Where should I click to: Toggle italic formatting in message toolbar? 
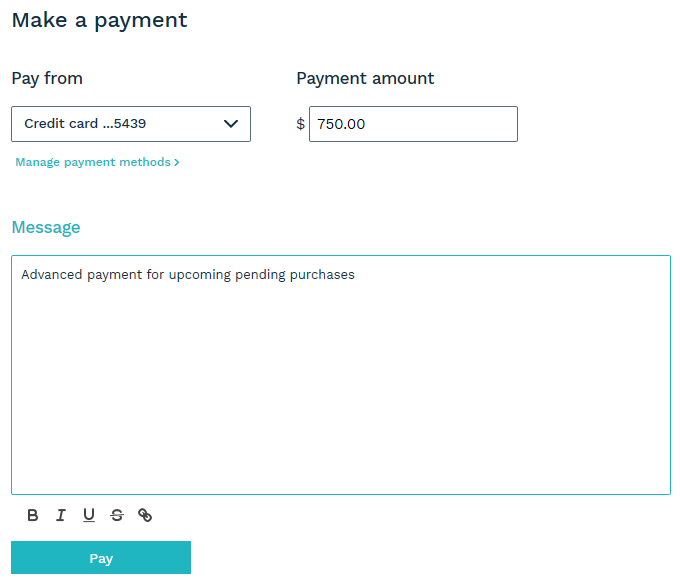61,515
